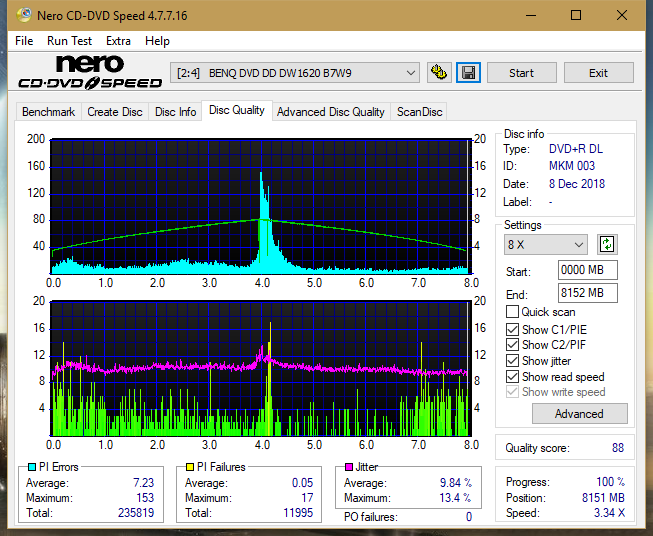Switch to the Benchmark tab

pyautogui.click(x=49, y=112)
